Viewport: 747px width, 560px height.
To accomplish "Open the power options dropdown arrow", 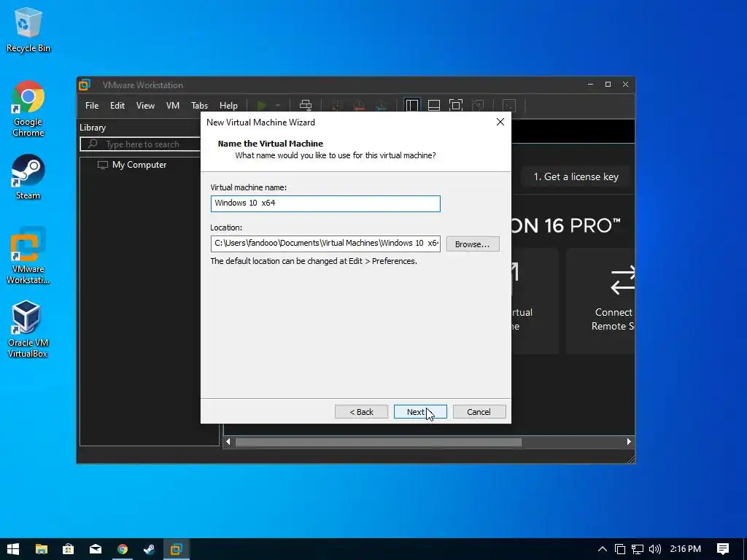I will [278, 105].
